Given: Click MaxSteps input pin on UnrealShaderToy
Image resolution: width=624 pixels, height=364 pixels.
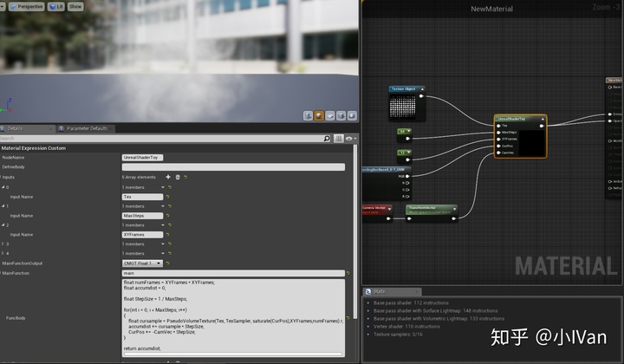Looking at the screenshot, I should coord(498,133).
